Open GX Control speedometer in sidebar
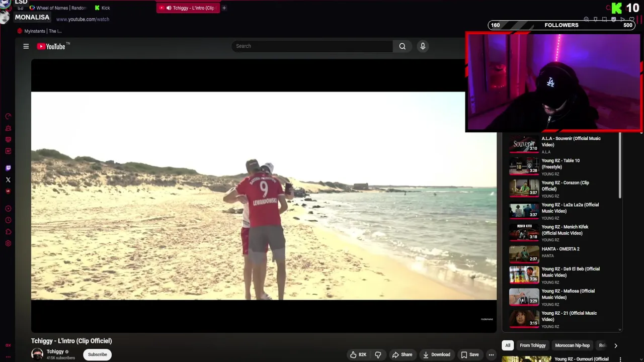 (x=8, y=116)
